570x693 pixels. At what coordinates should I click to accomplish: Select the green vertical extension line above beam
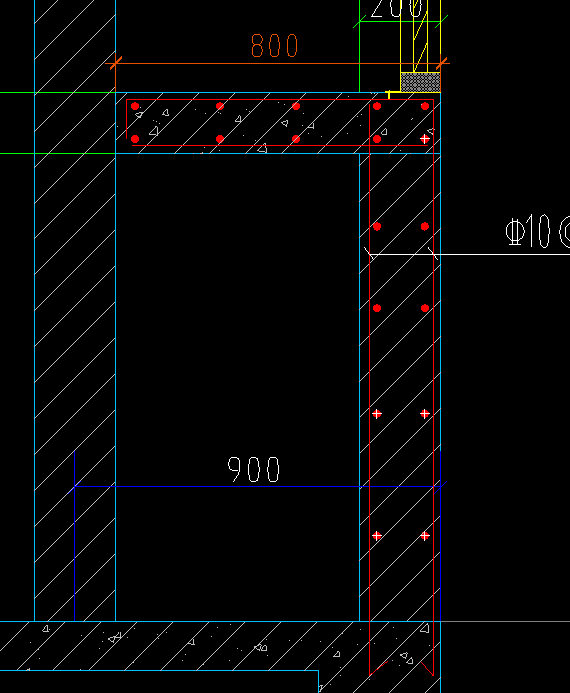[360, 46]
